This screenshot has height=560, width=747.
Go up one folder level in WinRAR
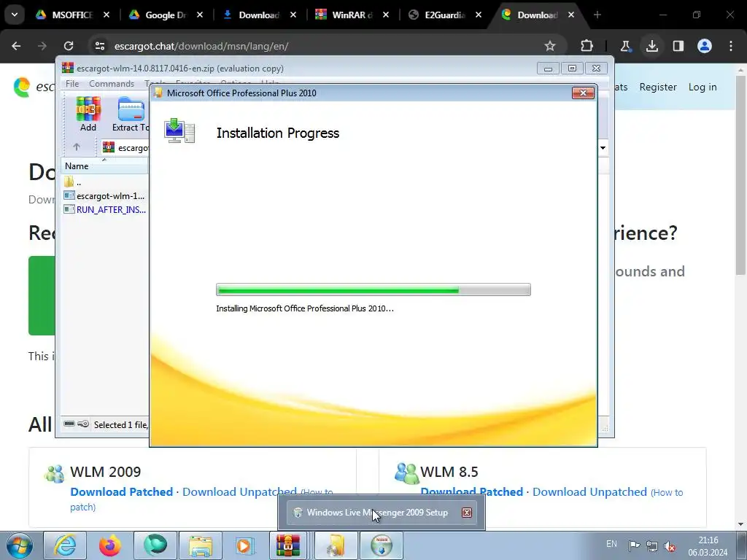click(x=76, y=147)
